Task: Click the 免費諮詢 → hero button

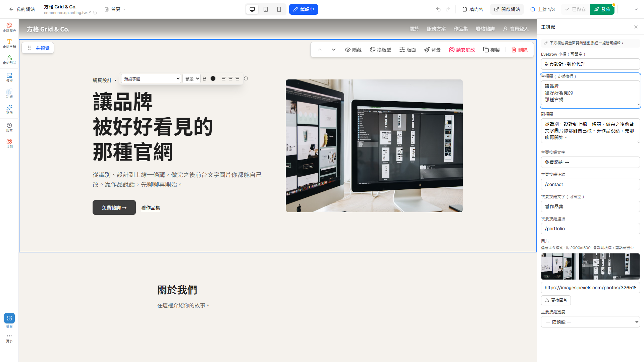Action: click(x=114, y=207)
